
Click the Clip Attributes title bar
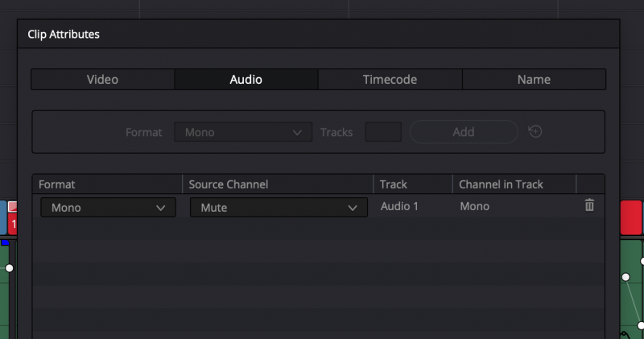(318, 34)
